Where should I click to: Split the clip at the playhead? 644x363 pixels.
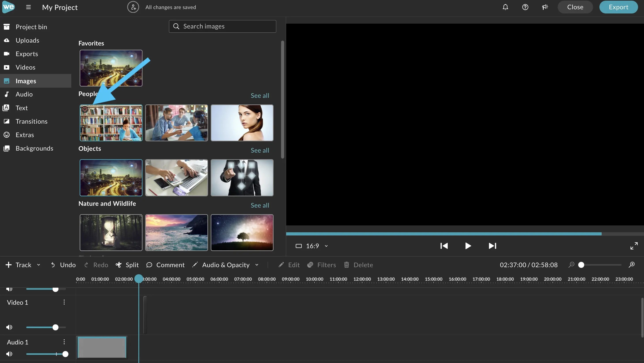[x=127, y=265]
